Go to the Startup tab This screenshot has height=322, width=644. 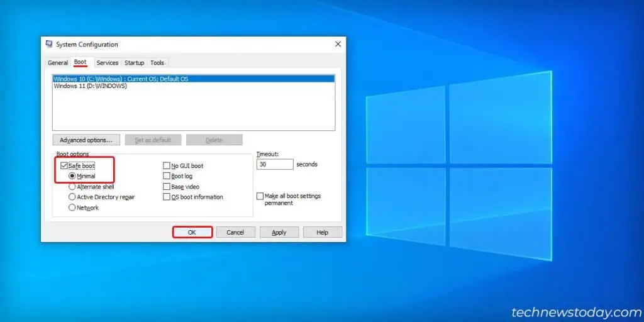pos(135,63)
